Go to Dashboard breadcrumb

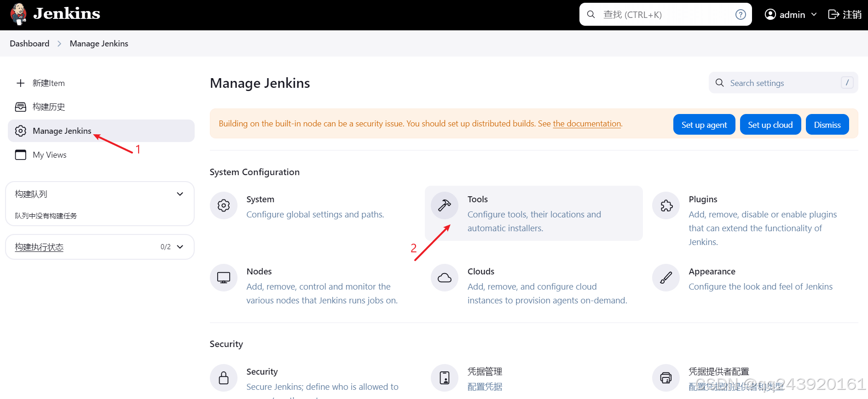29,44
